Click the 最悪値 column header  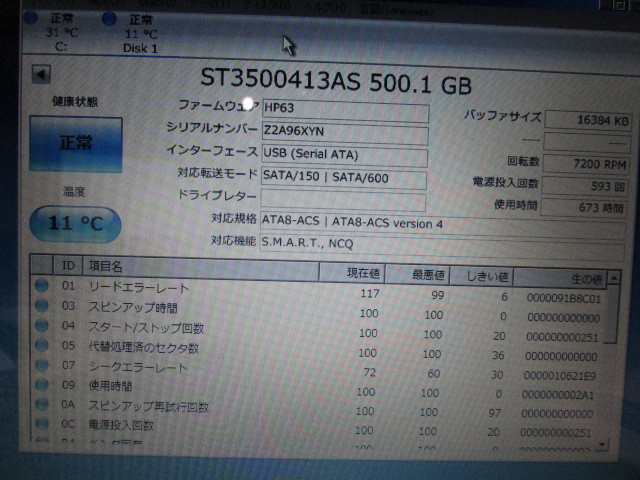[417, 275]
